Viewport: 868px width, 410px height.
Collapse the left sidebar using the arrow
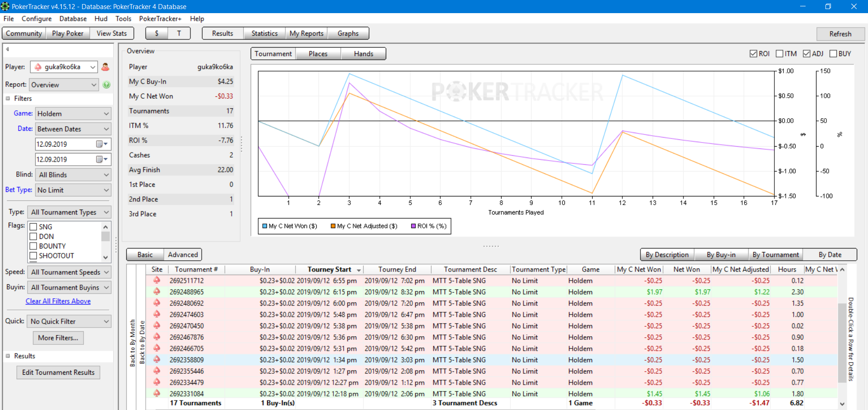7,49
